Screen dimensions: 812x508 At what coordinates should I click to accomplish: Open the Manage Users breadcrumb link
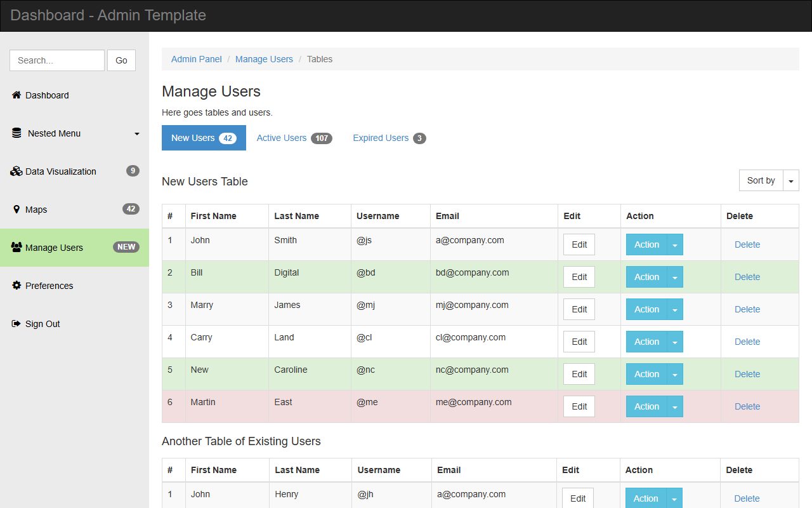264,59
